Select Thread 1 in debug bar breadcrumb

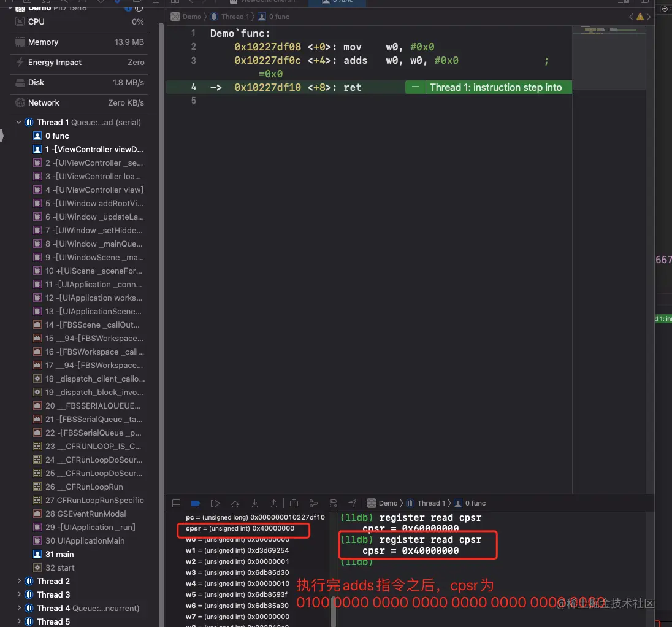click(x=426, y=503)
